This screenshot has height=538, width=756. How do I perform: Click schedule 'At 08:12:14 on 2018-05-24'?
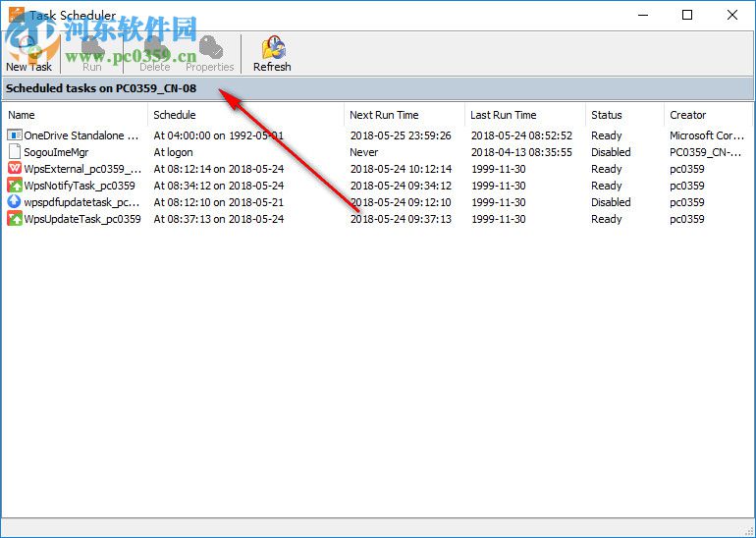pos(218,169)
